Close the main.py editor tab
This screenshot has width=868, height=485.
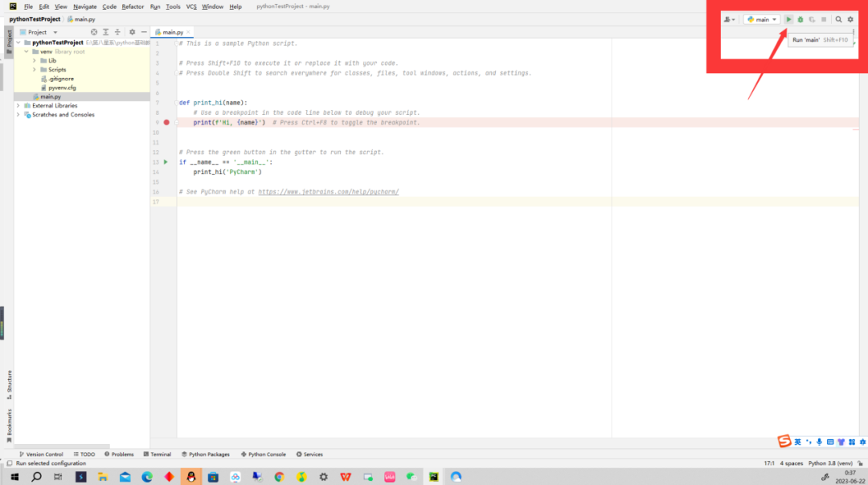click(x=188, y=32)
